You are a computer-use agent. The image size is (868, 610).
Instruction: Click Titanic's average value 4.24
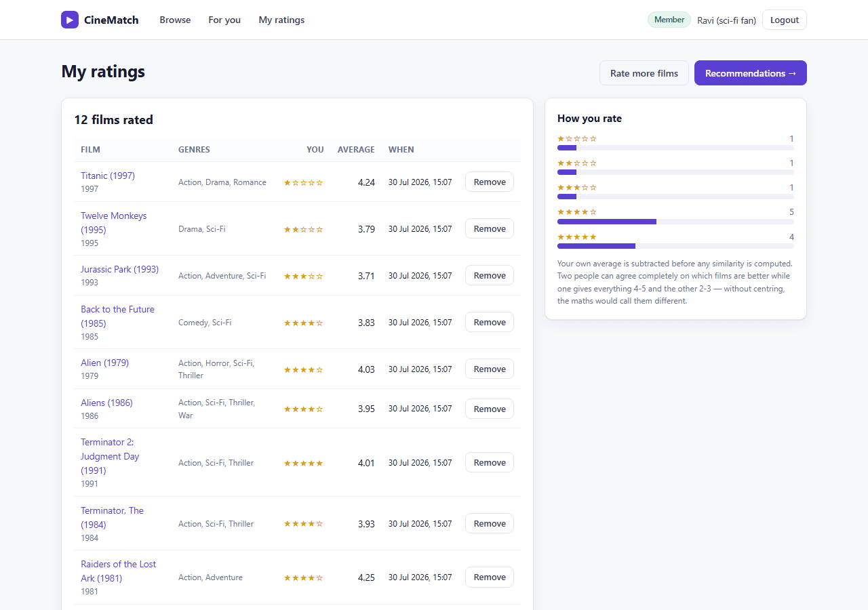click(366, 182)
